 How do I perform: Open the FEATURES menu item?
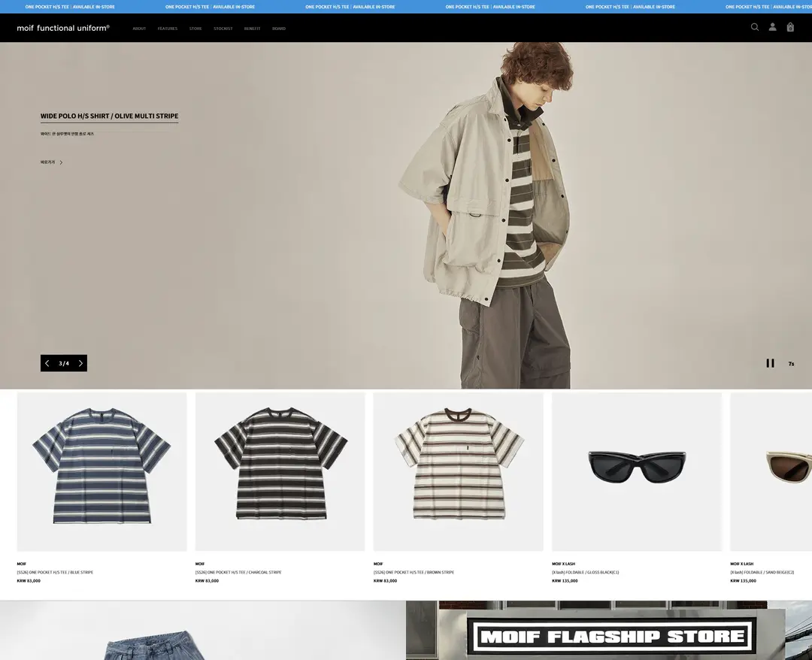pos(167,29)
